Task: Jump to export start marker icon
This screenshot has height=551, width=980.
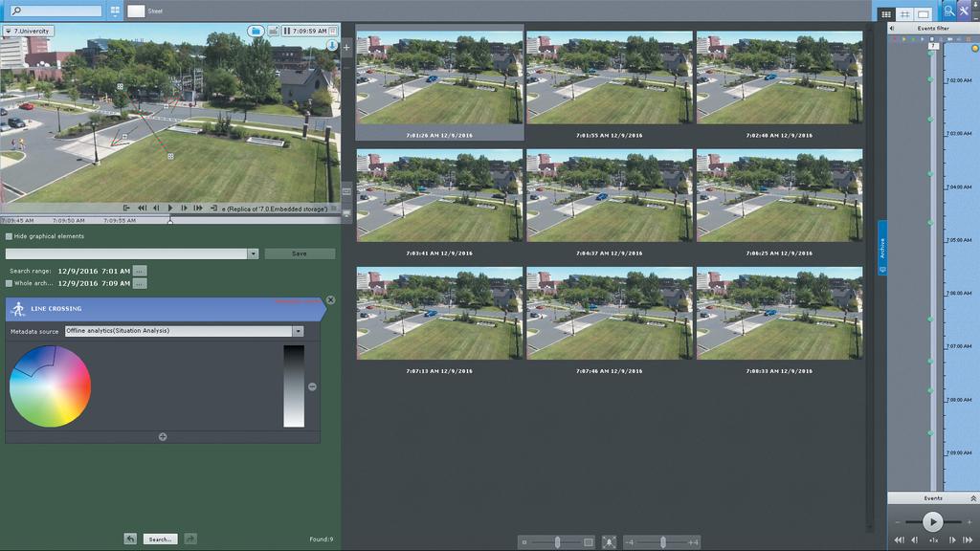Action: pyautogui.click(x=126, y=208)
